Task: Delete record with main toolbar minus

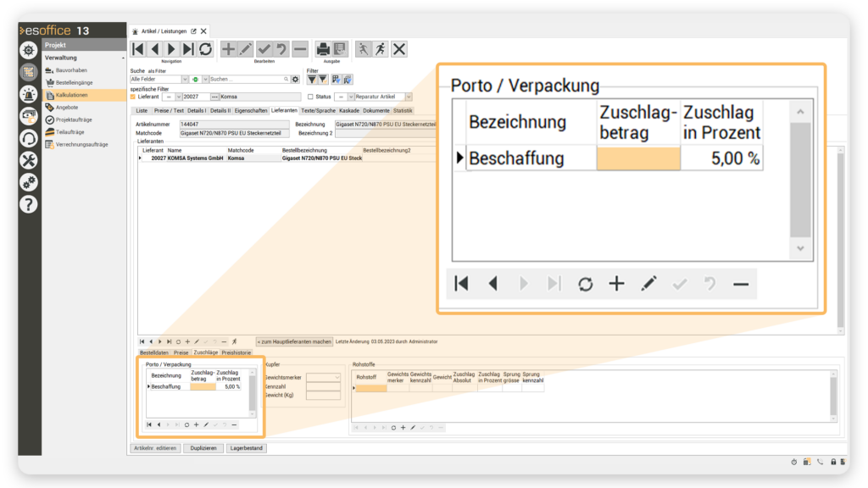Action: [299, 49]
